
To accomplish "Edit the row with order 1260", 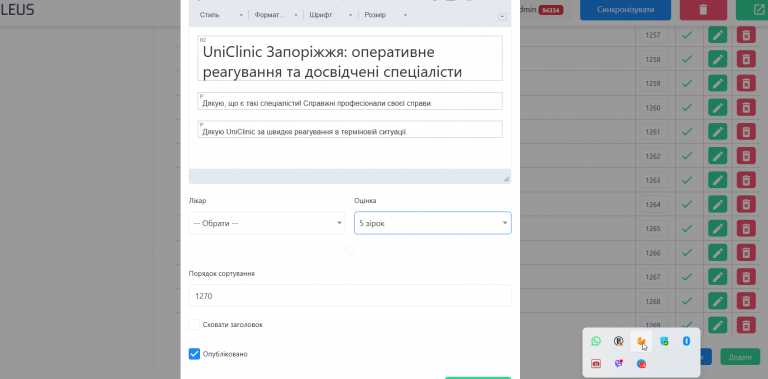I will [x=718, y=108].
